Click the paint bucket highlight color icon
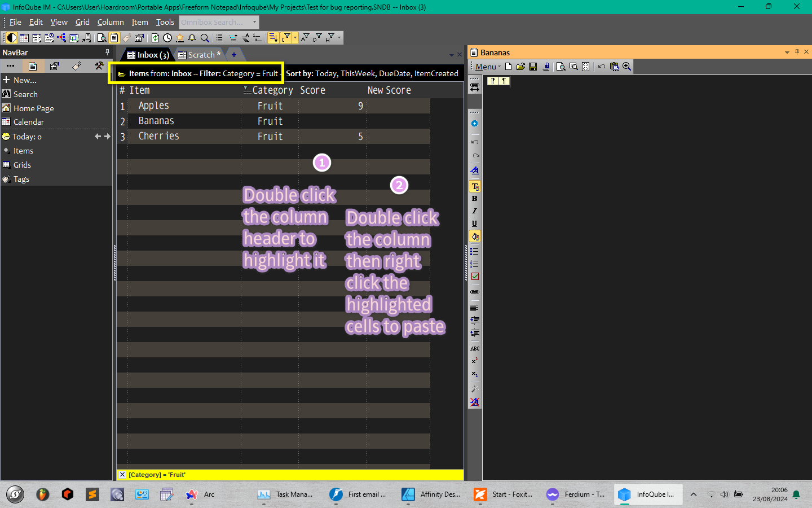The height and width of the screenshot is (508, 812). pos(475,236)
